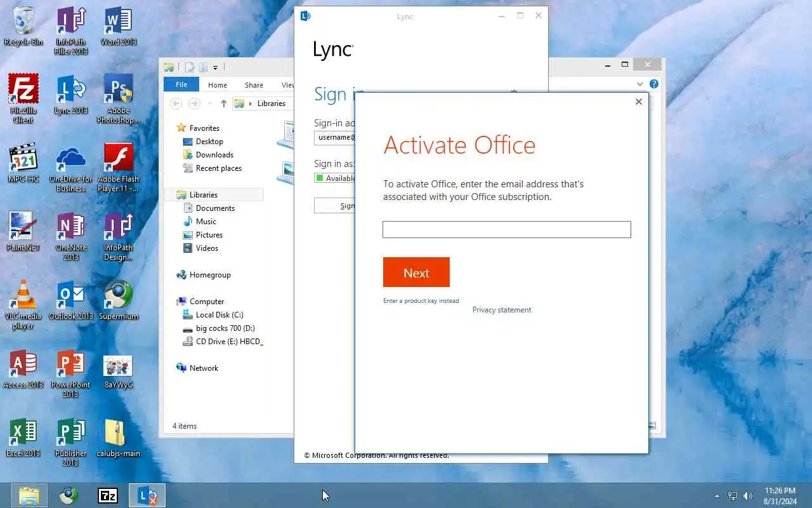Select Pictures library
Image resolution: width=812 pixels, height=508 pixels.
(x=209, y=235)
